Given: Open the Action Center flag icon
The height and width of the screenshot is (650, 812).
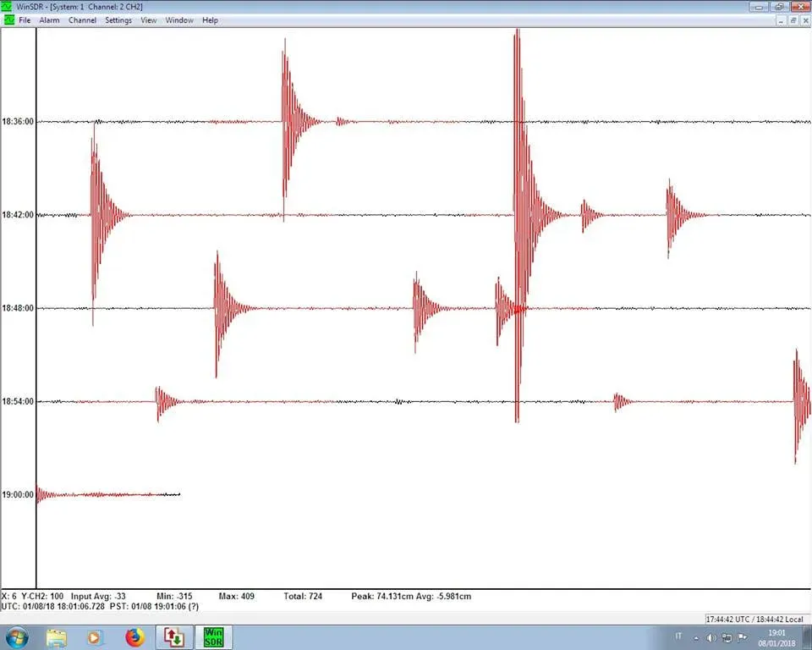Looking at the screenshot, I should click(x=742, y=637).
